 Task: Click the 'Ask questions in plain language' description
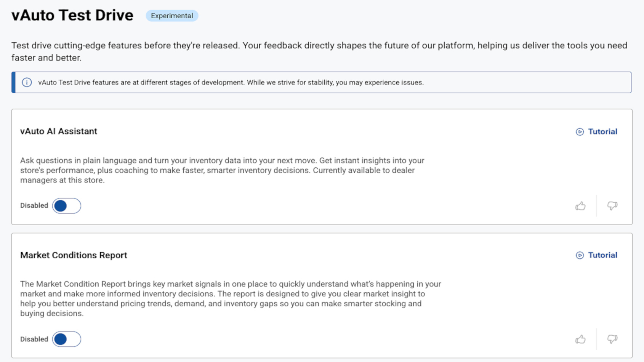[x=223, y=170]
